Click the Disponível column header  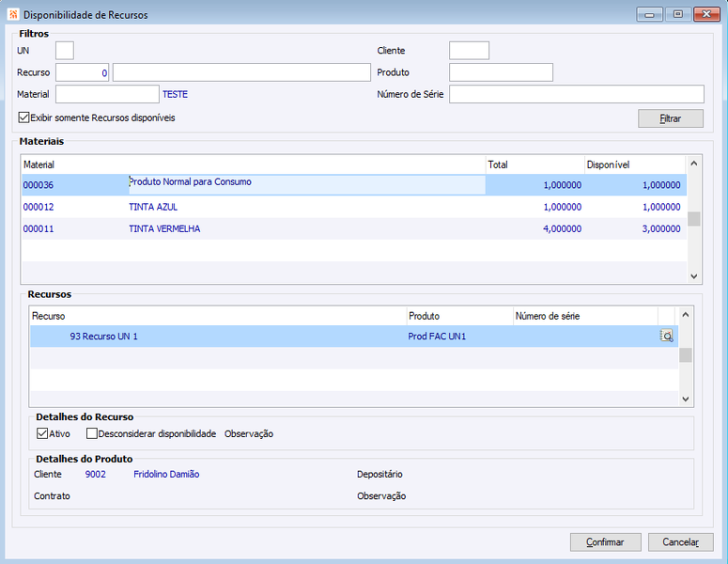coord(635,164)
